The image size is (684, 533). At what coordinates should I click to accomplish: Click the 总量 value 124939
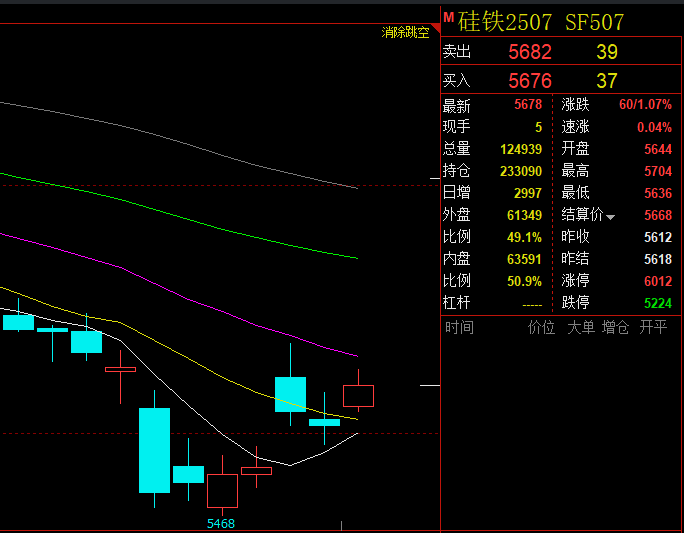point(521,150)
